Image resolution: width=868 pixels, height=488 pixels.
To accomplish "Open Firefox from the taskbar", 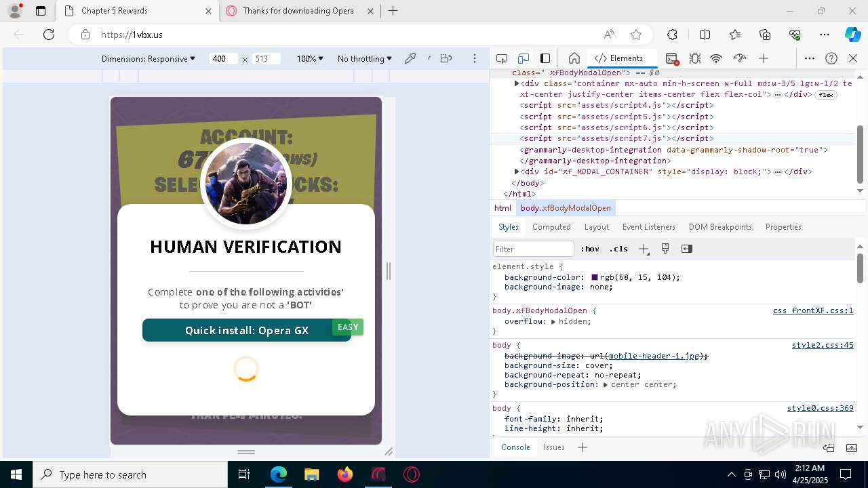I will click(345, 474).
